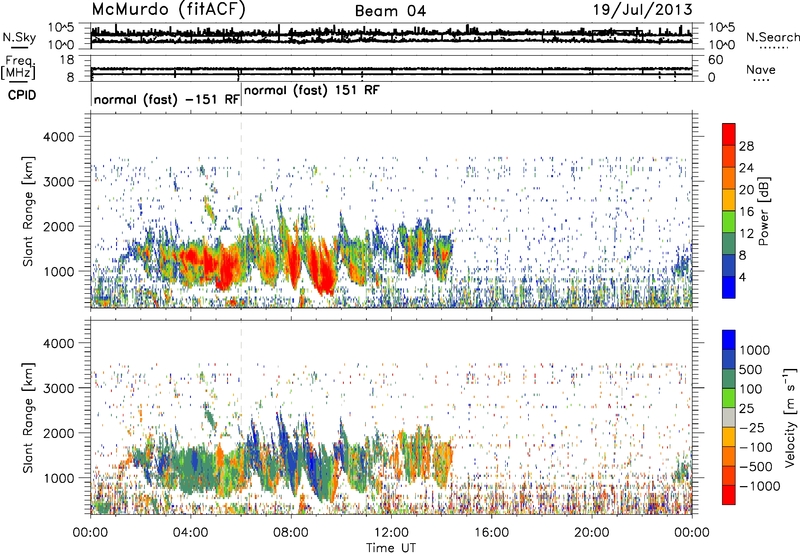Click the 2000 tick on velocity panel

pos(59,433)
